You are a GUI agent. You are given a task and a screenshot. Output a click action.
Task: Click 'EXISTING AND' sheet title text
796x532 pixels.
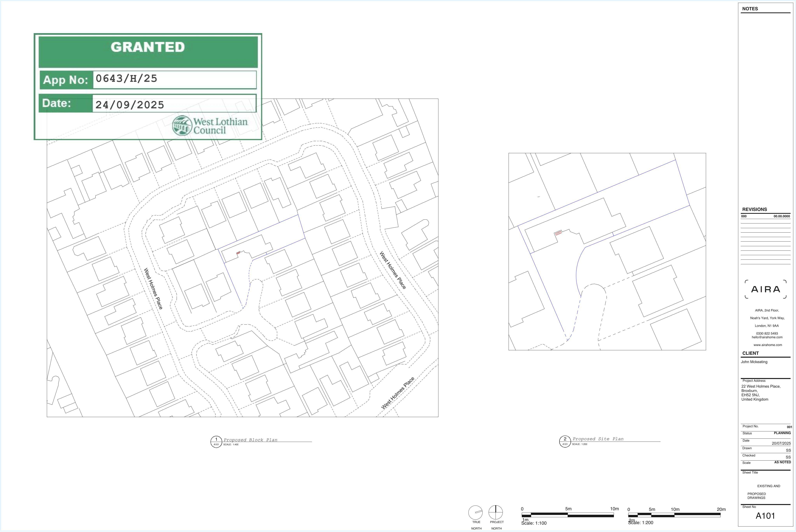(768, 486)
